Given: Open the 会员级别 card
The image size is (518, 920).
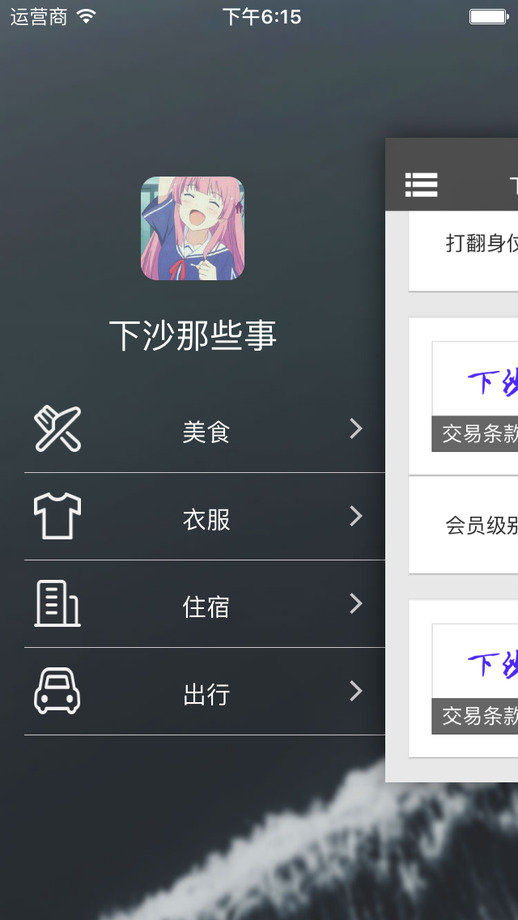Looking at the screenshot, I should click(463, 525).
